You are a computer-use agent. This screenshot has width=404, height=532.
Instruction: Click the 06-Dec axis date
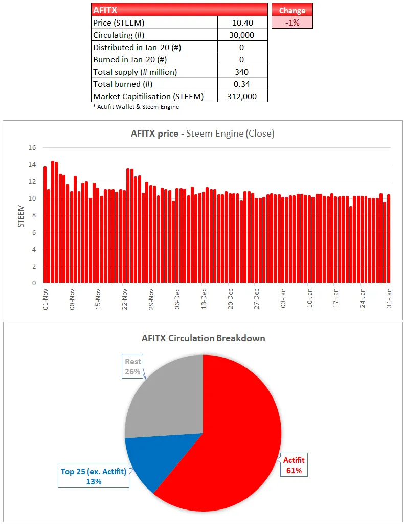[x=177, y=299]
